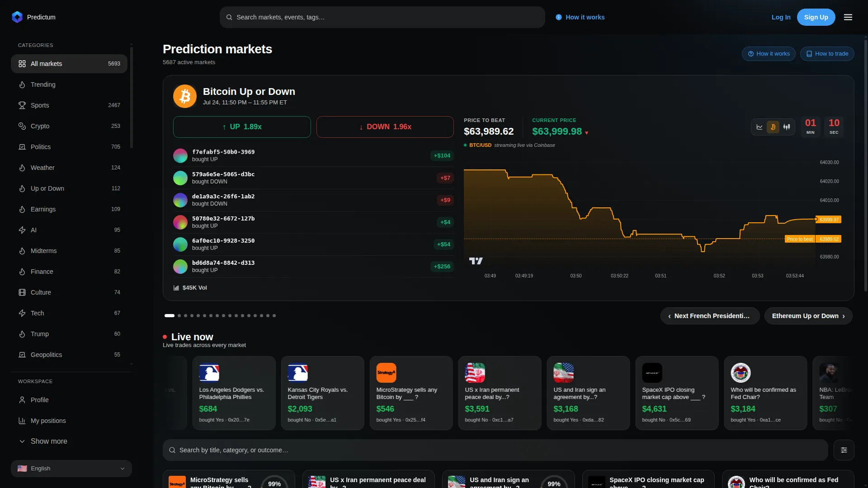Click the Bitcoin coin icon in market header

click(x=185, y=96)
